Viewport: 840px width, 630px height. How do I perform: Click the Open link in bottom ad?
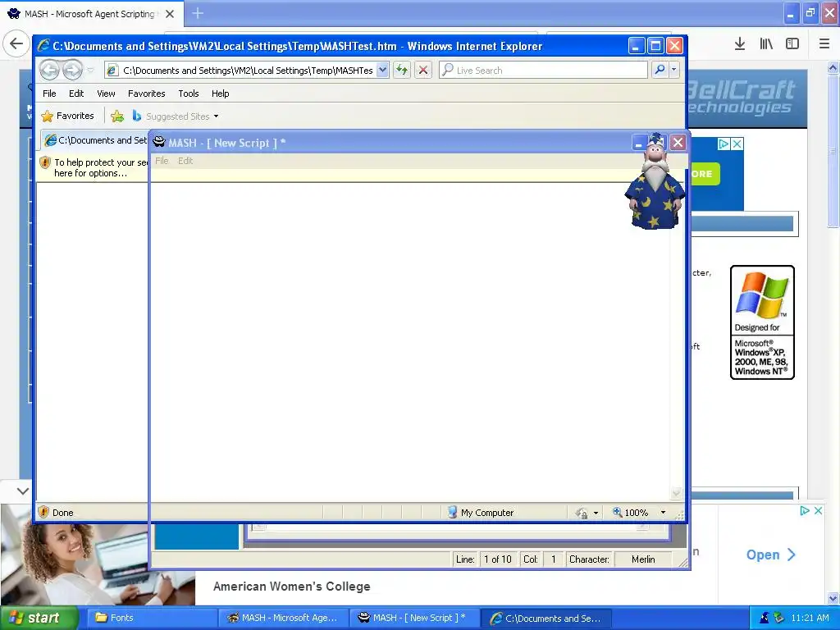tap(770, 555)
